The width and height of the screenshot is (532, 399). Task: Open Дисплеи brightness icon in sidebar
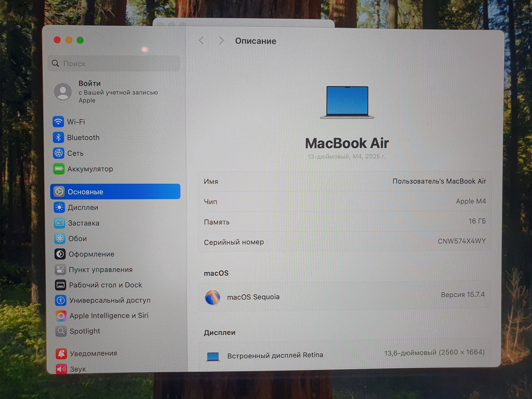point(59,207)
